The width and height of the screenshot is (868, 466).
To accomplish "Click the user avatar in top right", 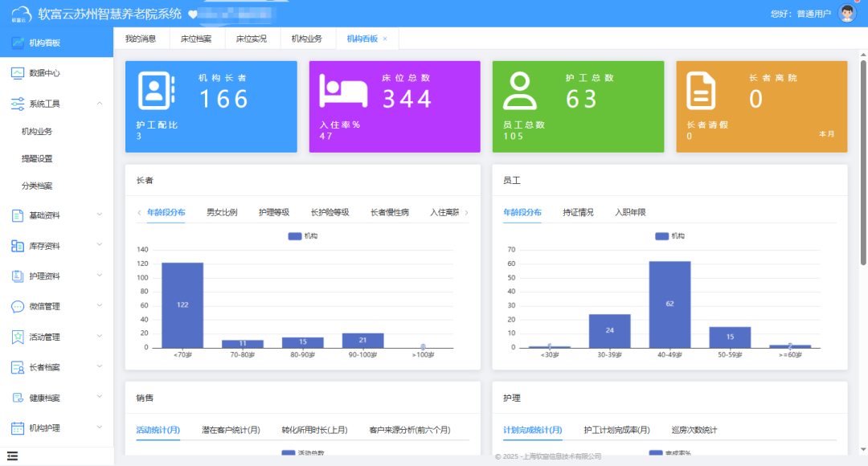I will 847,13.
